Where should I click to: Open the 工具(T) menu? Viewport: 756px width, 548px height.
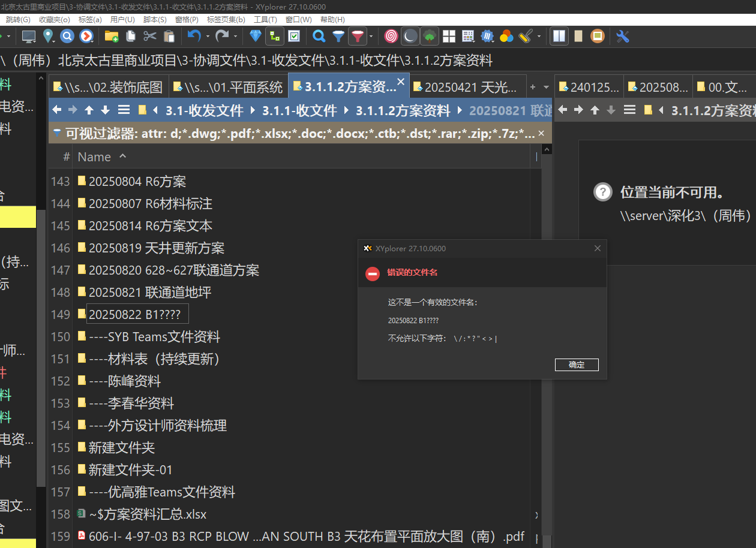pos(265,20)
